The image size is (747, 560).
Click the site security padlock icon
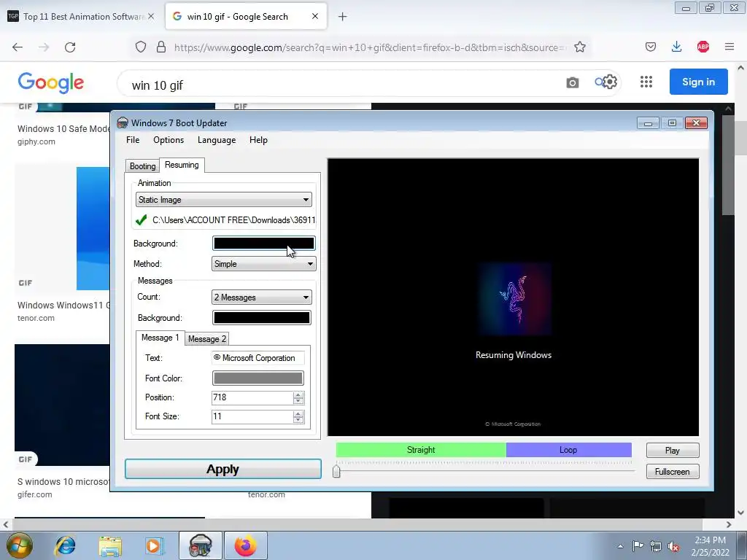(x=161, y=47)
